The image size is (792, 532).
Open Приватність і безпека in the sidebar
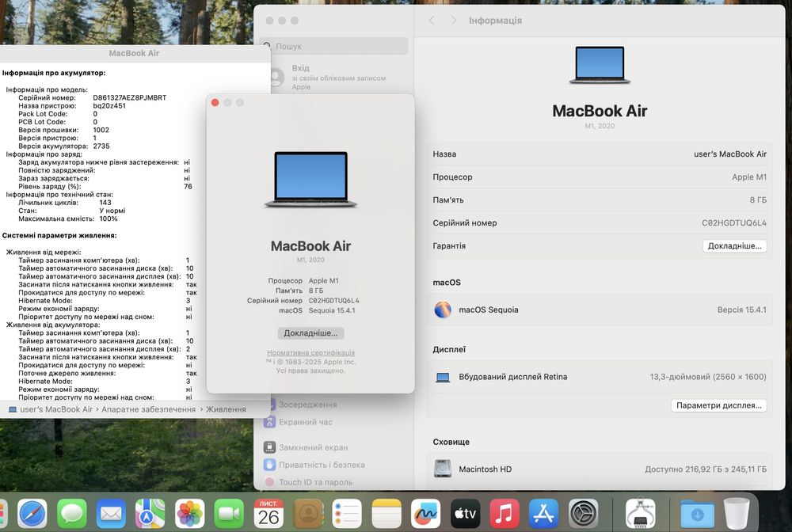pos(322,465)
